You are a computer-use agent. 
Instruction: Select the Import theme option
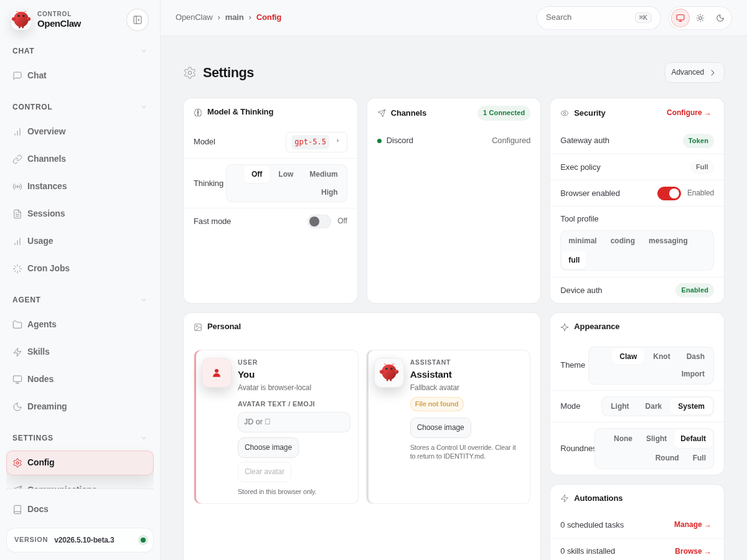tap(693, 375)
